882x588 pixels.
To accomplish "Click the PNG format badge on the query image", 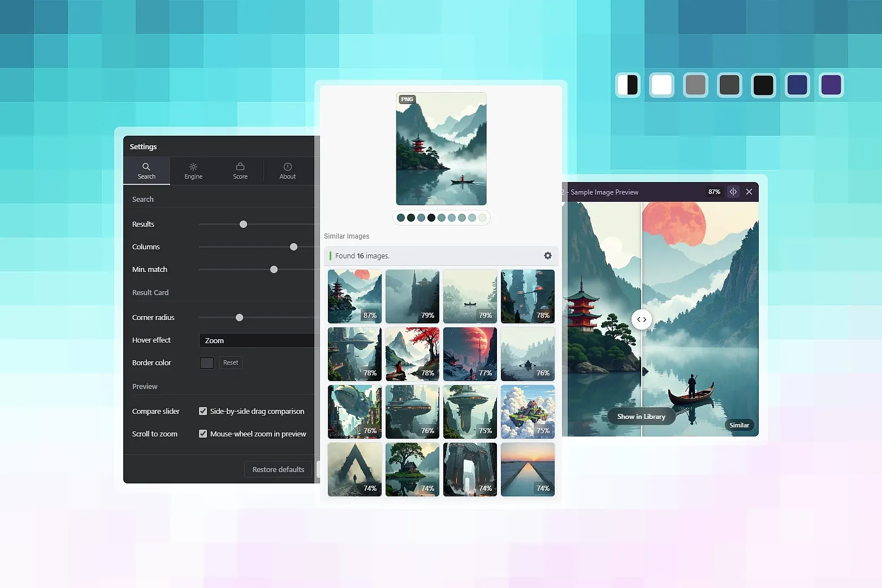I will coord(407,99).
